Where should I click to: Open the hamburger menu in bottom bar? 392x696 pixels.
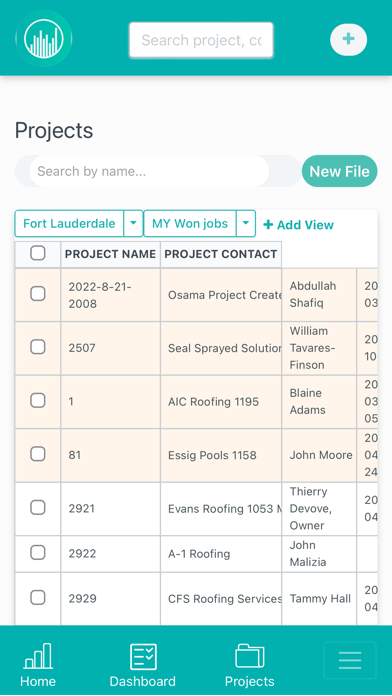click(x=350, y=660)
